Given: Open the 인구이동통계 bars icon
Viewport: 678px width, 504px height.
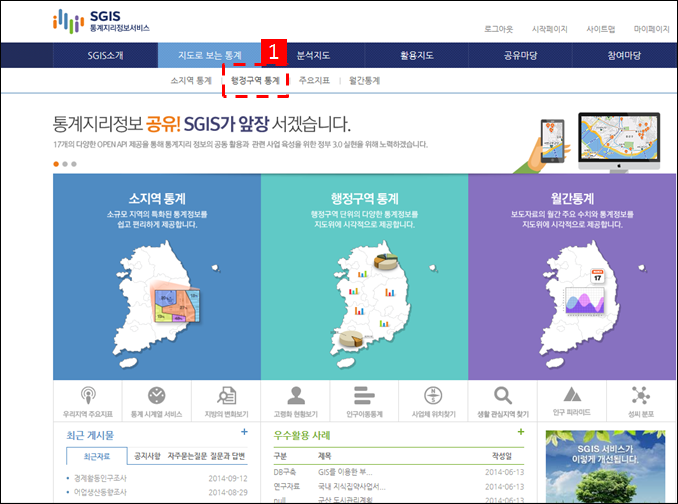Looking at the screenshot, I should pyautogui.click(x=364, y=395).
